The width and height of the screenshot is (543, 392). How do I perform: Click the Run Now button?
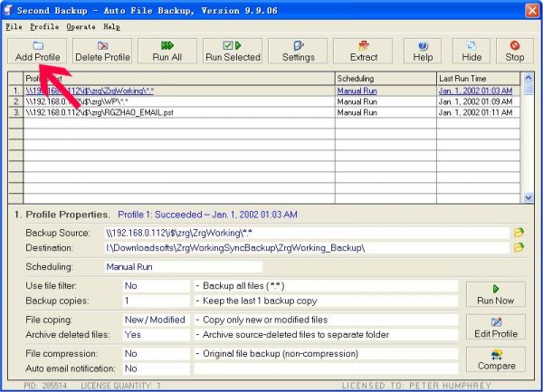pos(495,293)
